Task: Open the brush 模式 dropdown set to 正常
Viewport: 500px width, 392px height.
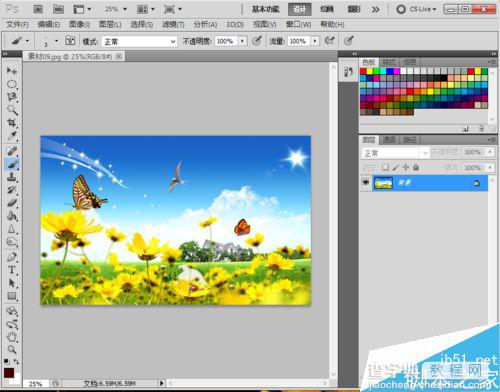Action: tap(139, 42)
